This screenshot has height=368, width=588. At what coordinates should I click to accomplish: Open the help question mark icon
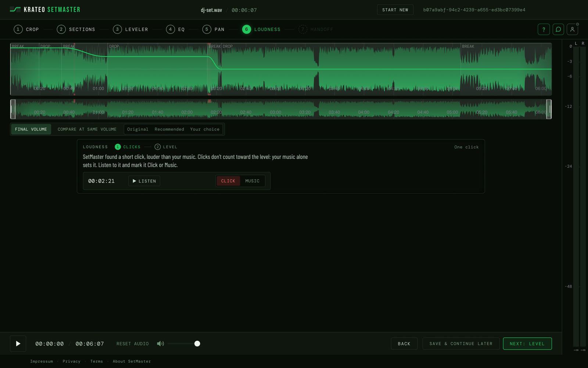(544, 29)
